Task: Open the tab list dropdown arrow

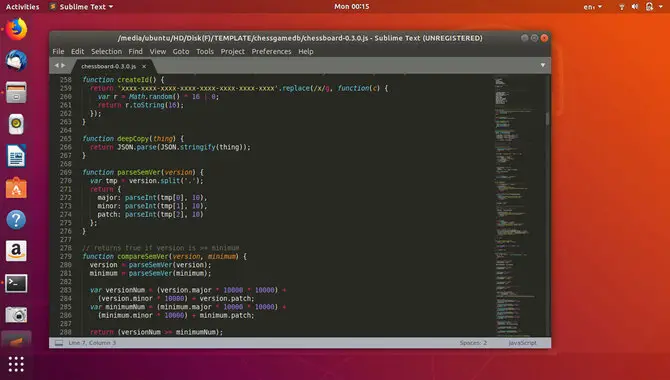Action: point(543,65)
